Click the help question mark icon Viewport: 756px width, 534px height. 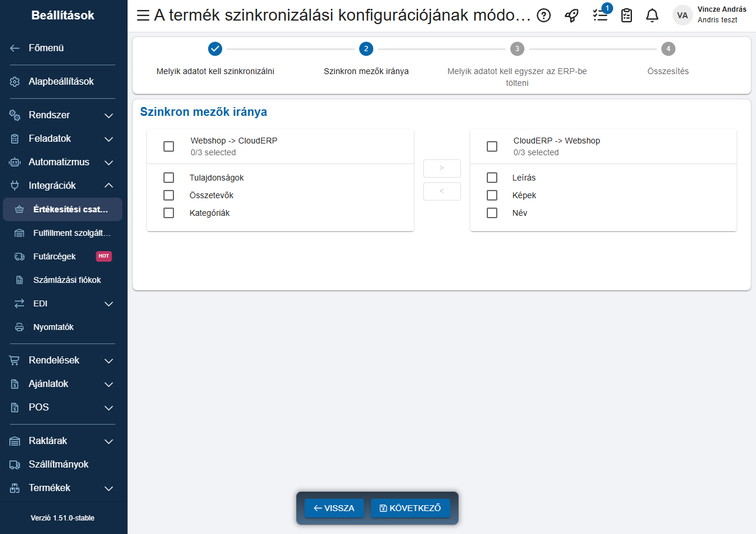[544, 16]
